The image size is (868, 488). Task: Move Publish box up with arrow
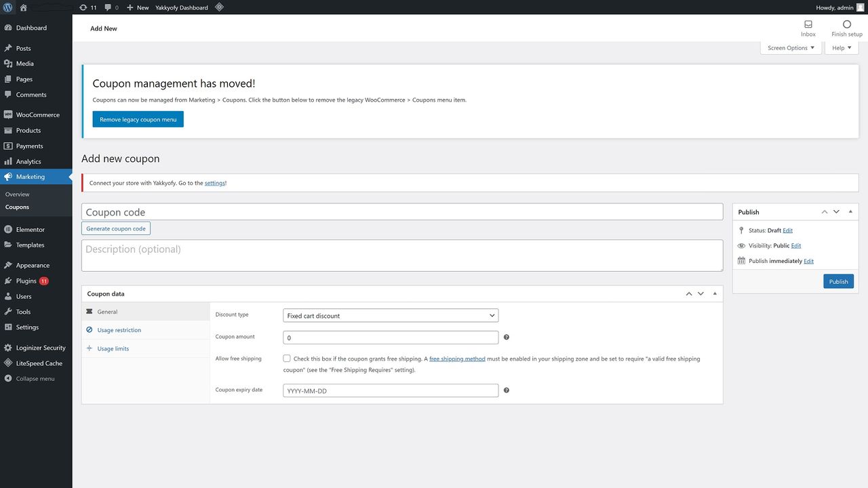pos(825,212)
